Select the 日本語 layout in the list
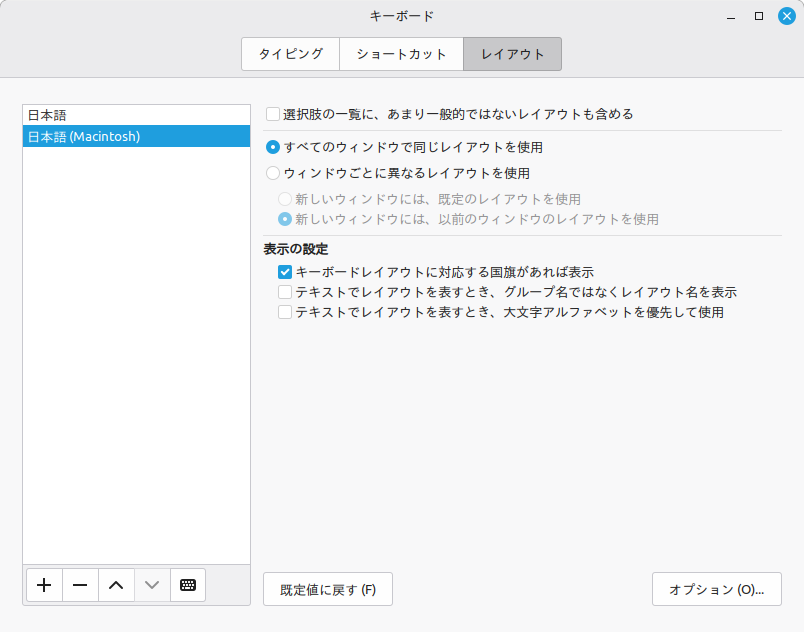 (136, 115)
